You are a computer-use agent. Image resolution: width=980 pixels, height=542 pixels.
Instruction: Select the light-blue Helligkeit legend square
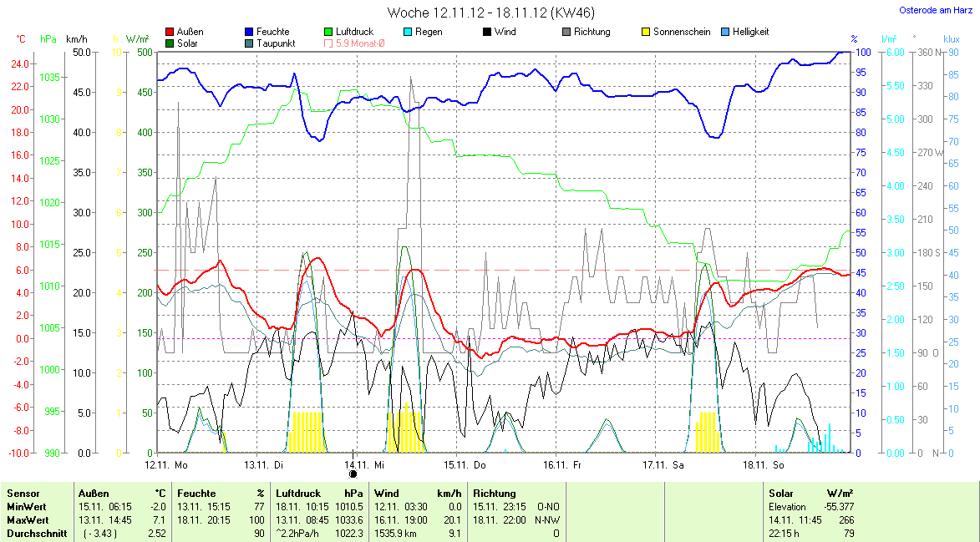coord(725,32)
